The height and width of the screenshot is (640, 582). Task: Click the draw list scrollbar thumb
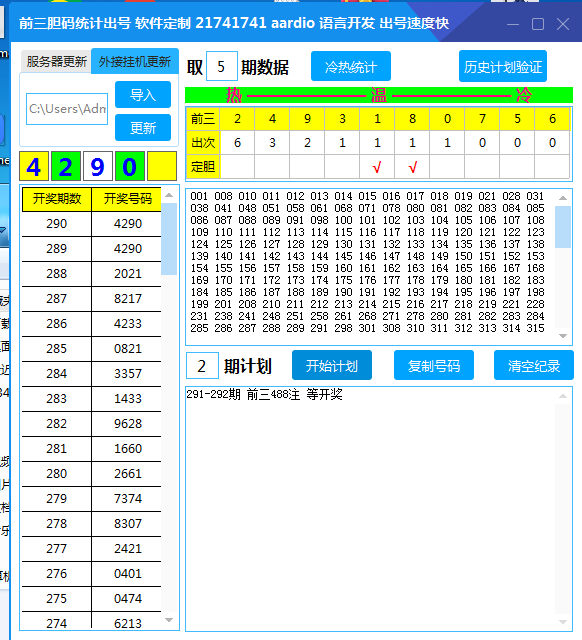[x=169, y=239]
